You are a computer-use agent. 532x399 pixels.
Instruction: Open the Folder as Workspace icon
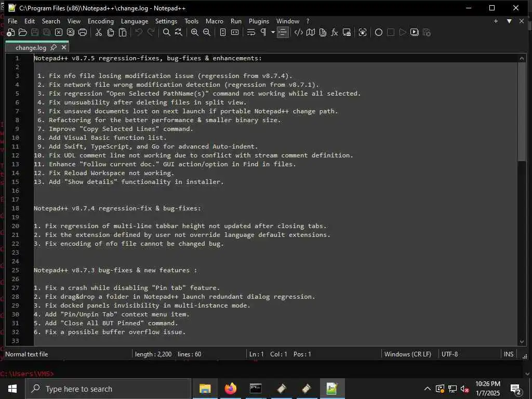coord(347,33)
